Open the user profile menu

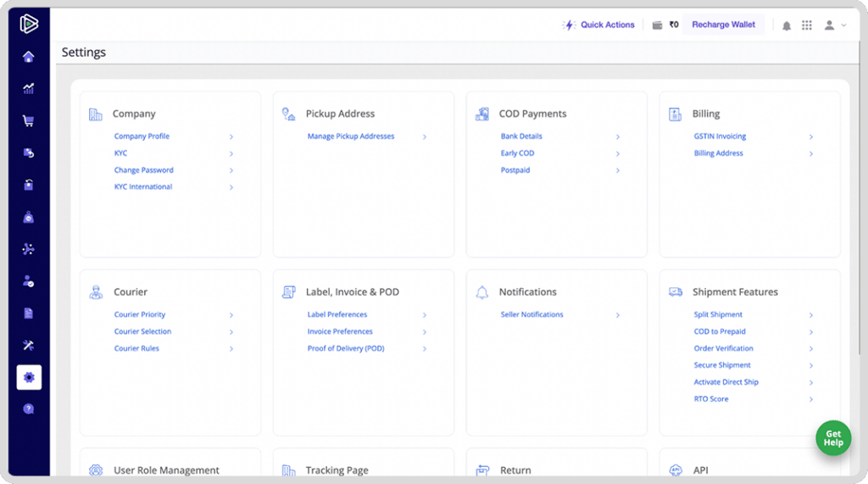(x=835, y=25)
